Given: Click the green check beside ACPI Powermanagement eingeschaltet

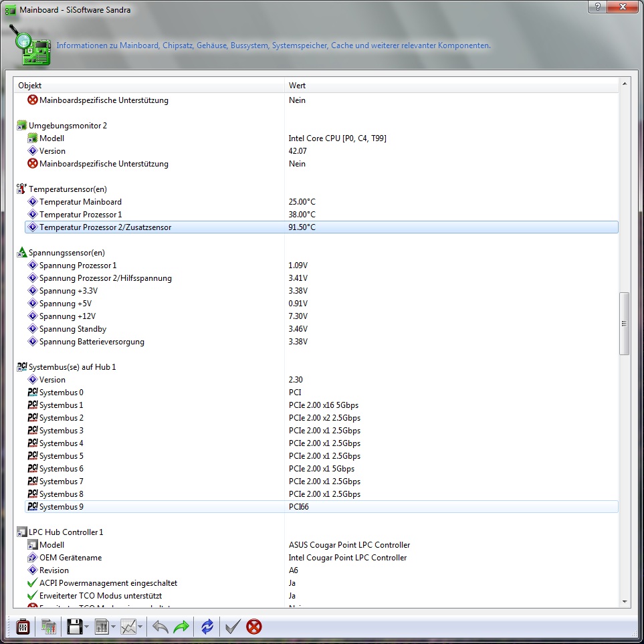Looking at the screenshot, I should coord(33,582).
